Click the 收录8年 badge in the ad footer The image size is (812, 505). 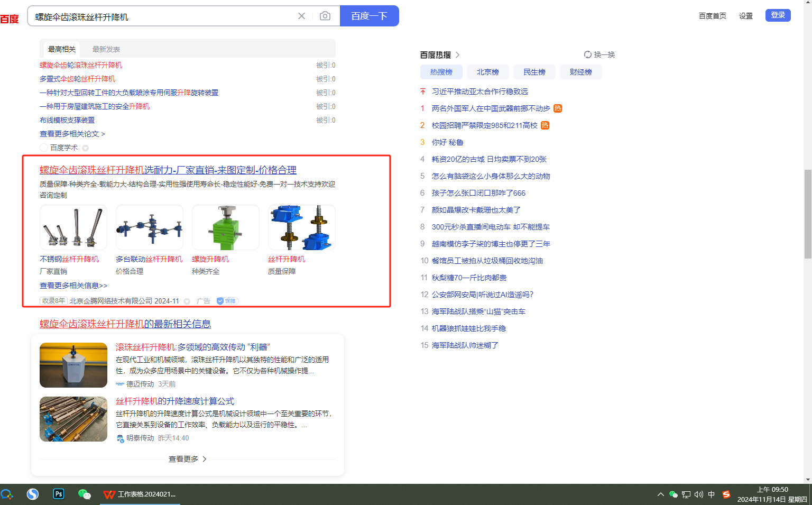tap(54, 301)
